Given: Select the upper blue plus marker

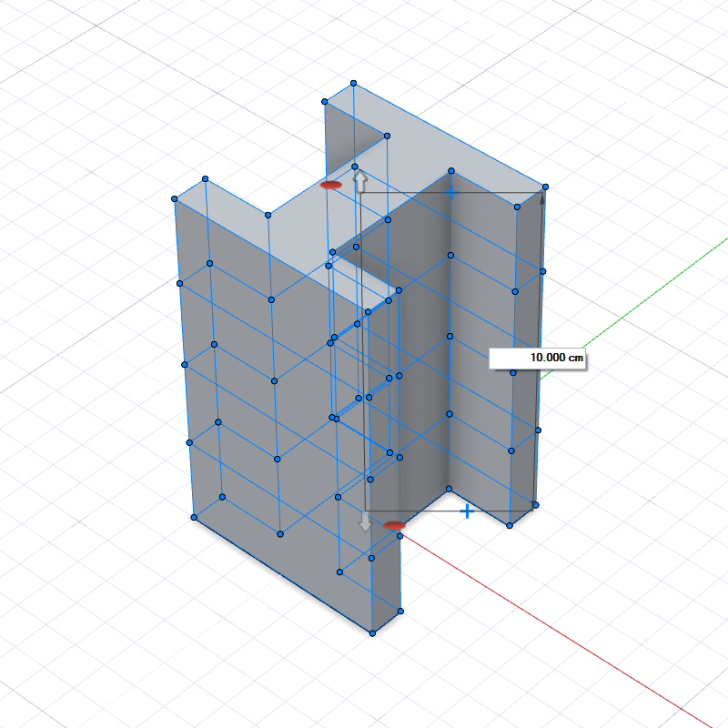Looking at the screenshot, I should pyautogui.click(x=450, y=193).
